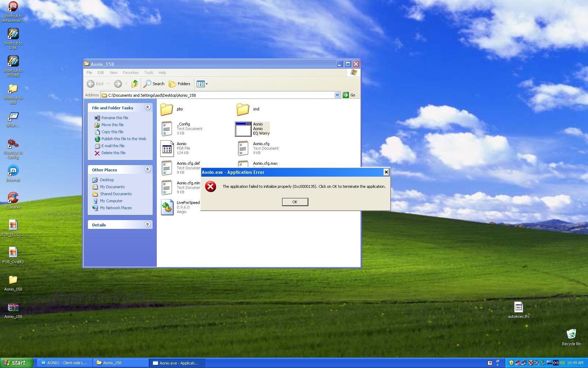Select the Shortcut to 0.6E desktop icon

(x=13, y=39)
